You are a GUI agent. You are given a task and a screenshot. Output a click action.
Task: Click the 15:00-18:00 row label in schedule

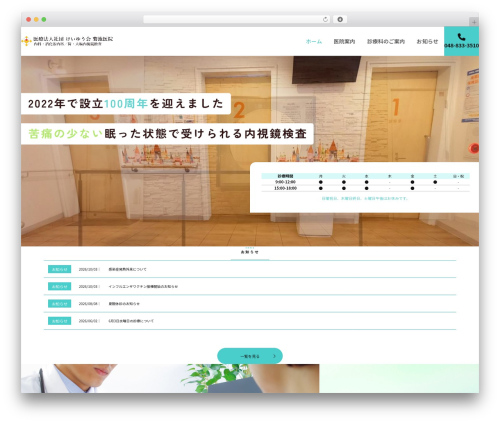point(285,188)
